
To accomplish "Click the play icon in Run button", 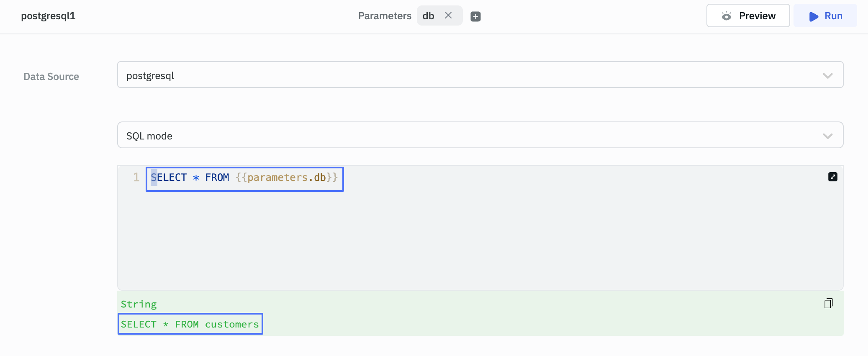I will [x=813, y=16].
